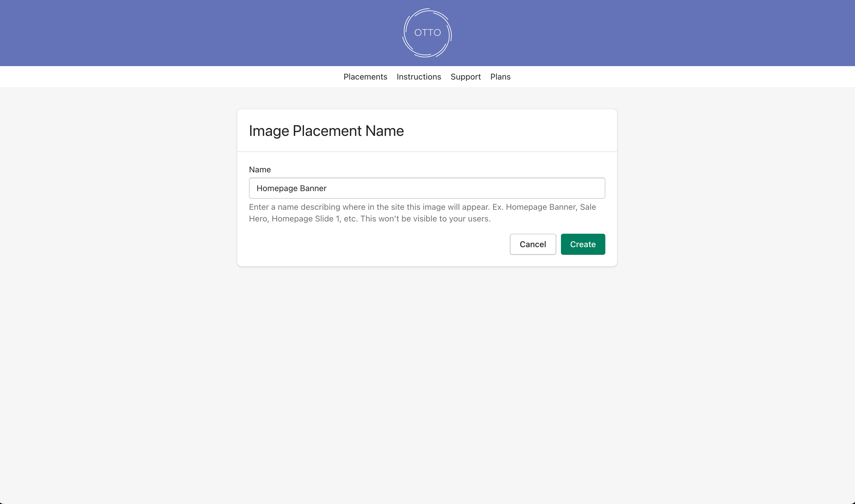Focus the Name input field
The height and width of the screenshot is (504, 855).
click(427, 188)
